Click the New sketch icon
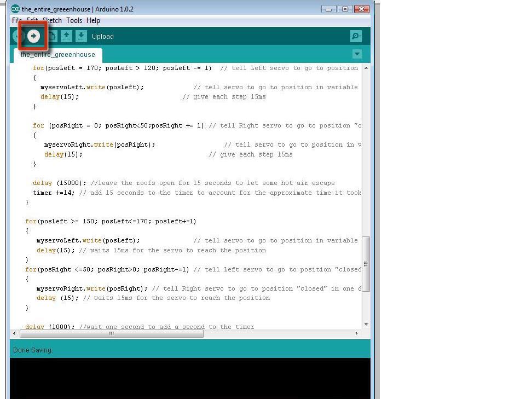This screenshot has width=532, height=399. (x=52, y=36)
